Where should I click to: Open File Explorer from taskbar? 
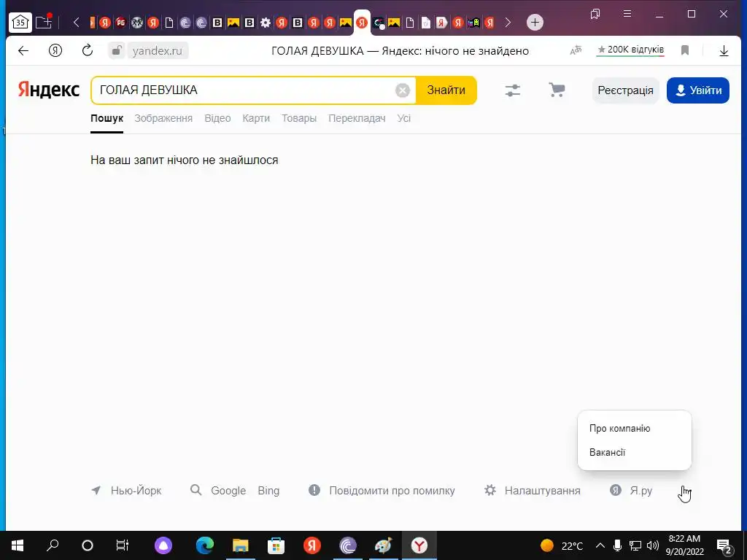(241, 545)
